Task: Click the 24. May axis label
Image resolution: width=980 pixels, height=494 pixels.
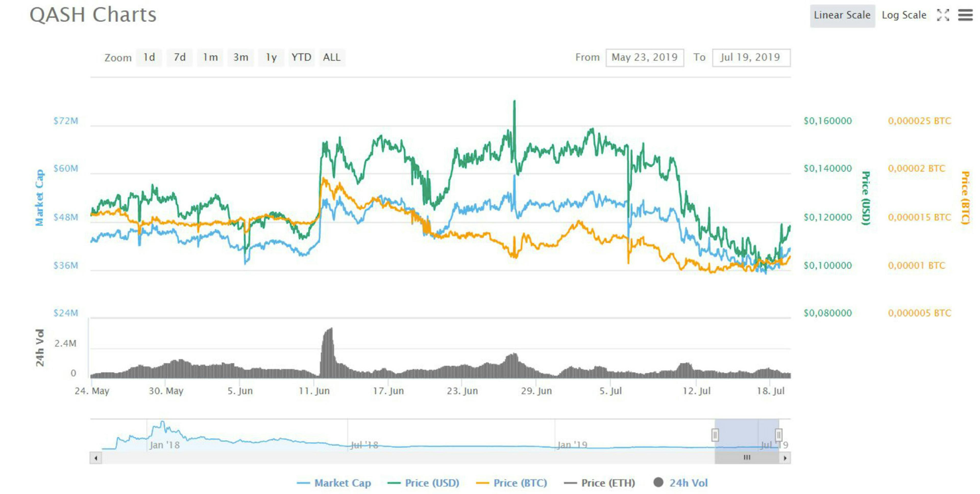Action: [x=92, y=391]
